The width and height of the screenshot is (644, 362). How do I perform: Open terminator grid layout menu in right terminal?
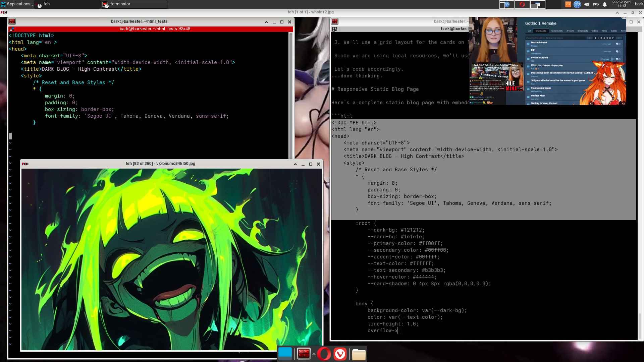click(x=334, y=29)
